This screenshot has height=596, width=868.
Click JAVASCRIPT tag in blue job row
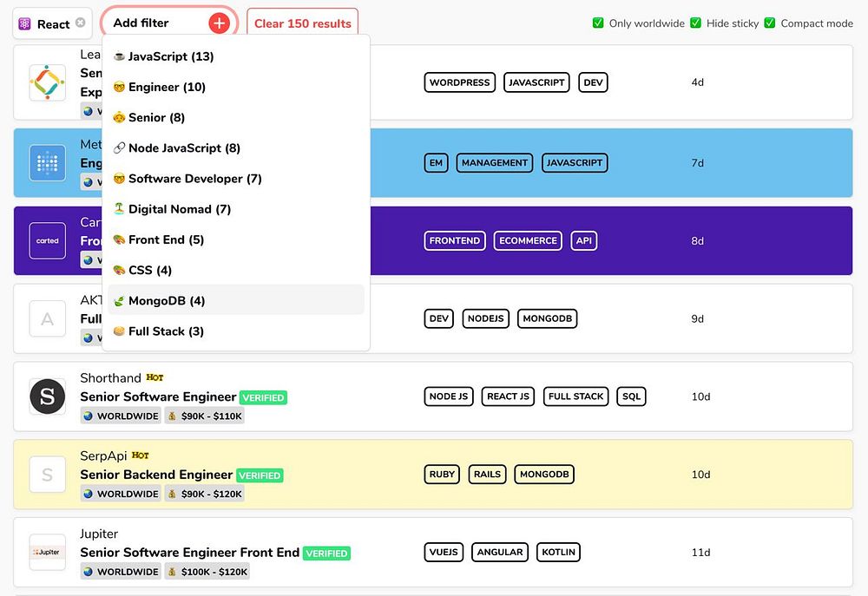(575, 163)
